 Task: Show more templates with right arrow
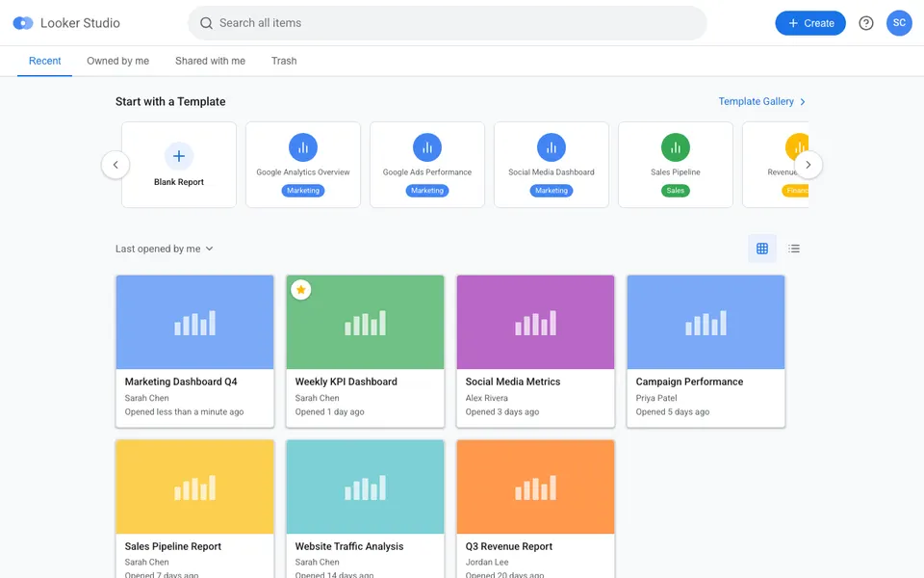[808, 165]
